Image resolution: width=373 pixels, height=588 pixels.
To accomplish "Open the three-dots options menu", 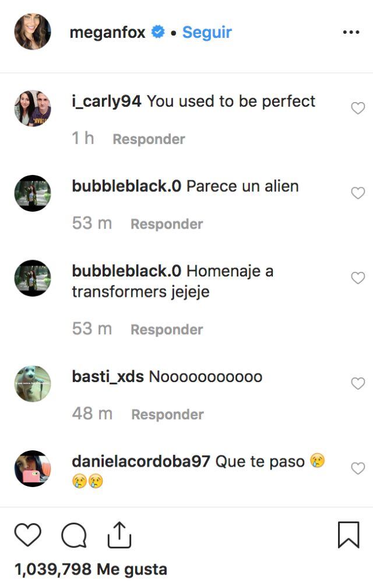I will click(x=351, y=32).
